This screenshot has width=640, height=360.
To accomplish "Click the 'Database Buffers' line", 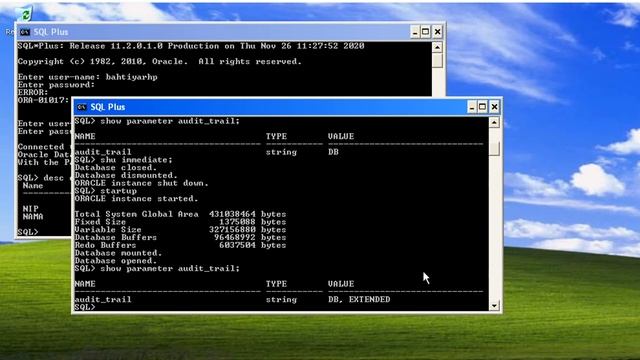I will coord(180,237).
